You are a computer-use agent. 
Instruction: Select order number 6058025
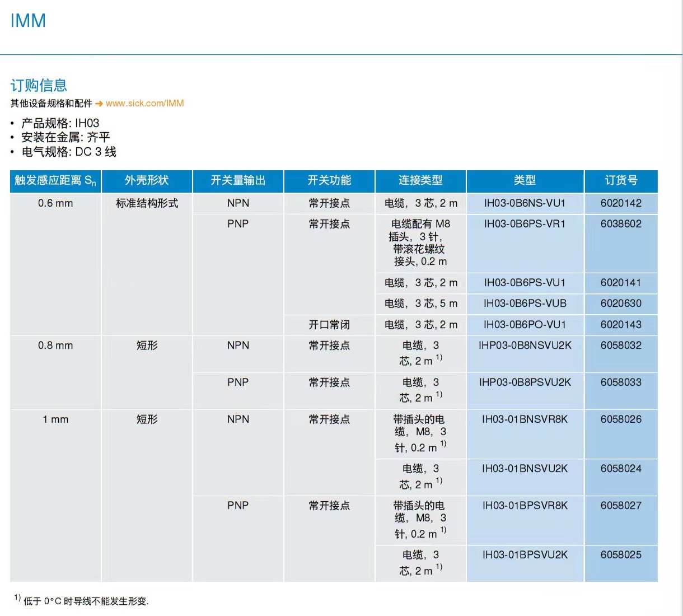coord(621,555)
